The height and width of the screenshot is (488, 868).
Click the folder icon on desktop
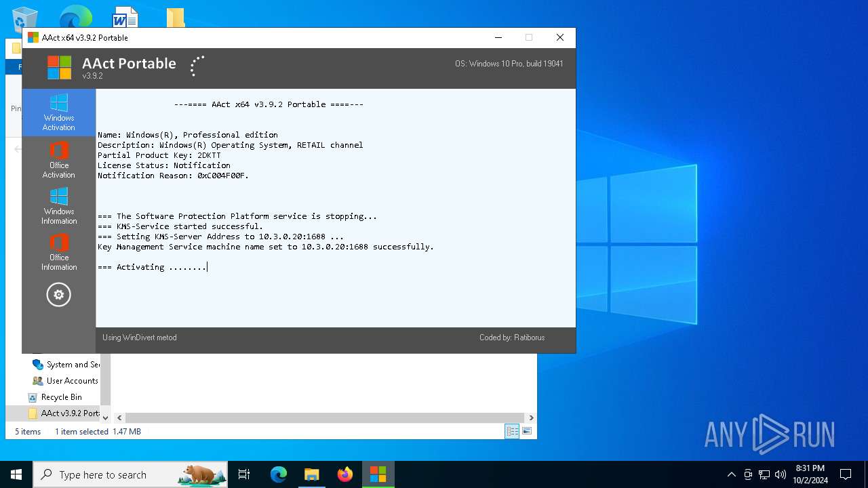pyautogui.click(x=176, y=18)
